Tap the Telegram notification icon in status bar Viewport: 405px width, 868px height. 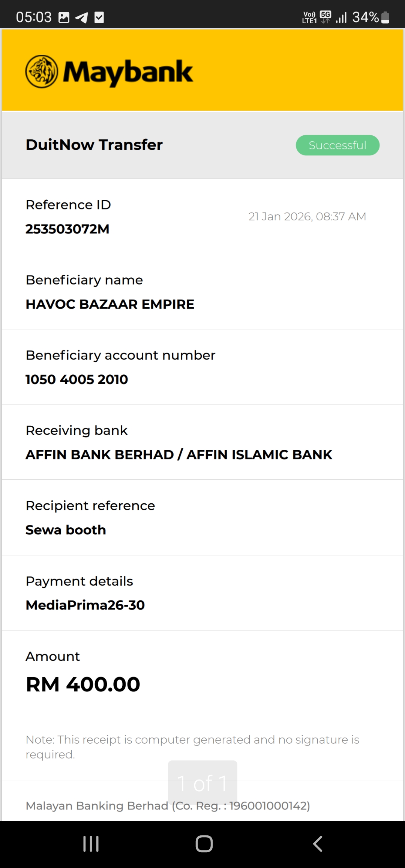[81, 17]
